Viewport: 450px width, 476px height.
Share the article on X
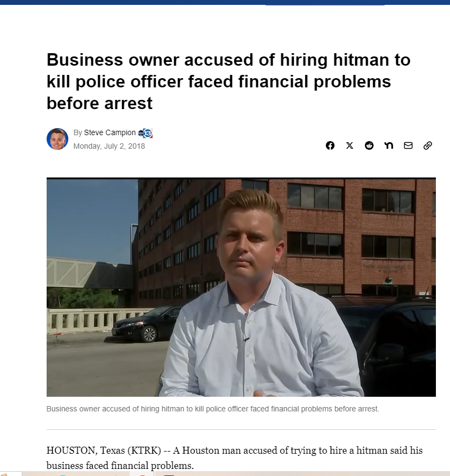coord(350,145)
